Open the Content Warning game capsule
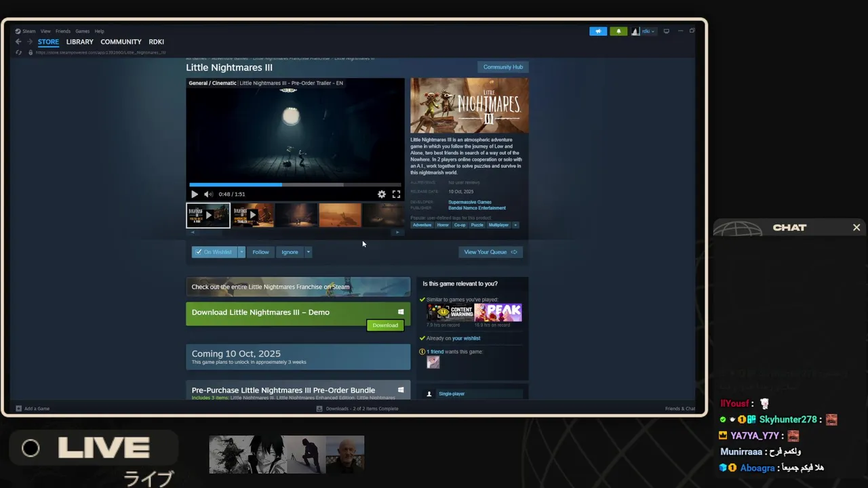The height and width of the screenshot is (488, 868). 450,312
